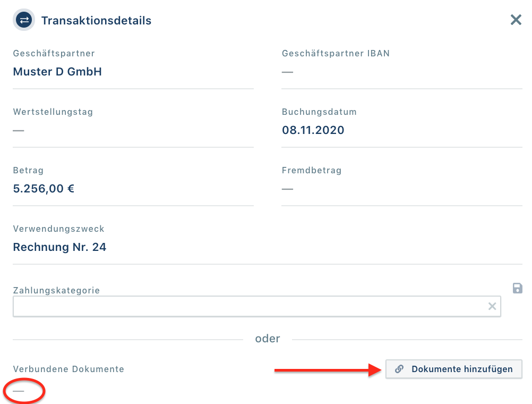
Task: Click the dash under Geschäftspartner IBAN
Action: 287,71
